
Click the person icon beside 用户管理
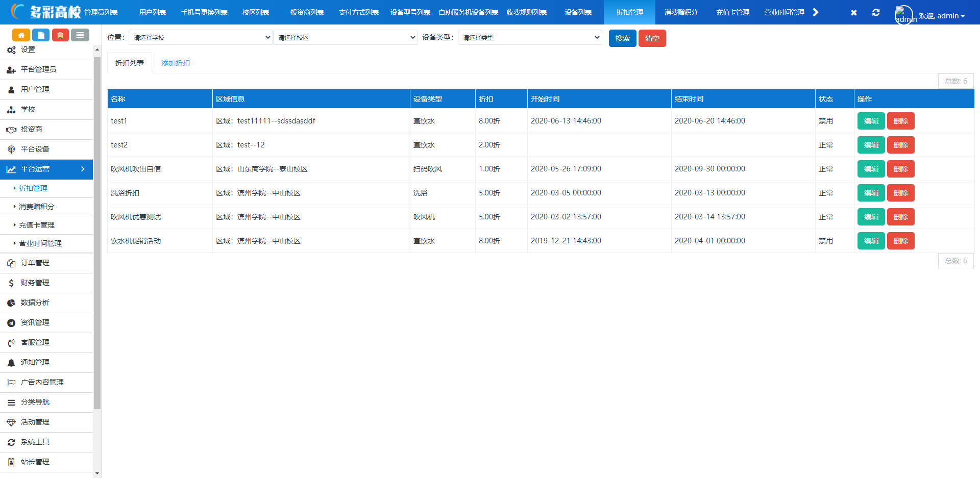click(11, 90)
